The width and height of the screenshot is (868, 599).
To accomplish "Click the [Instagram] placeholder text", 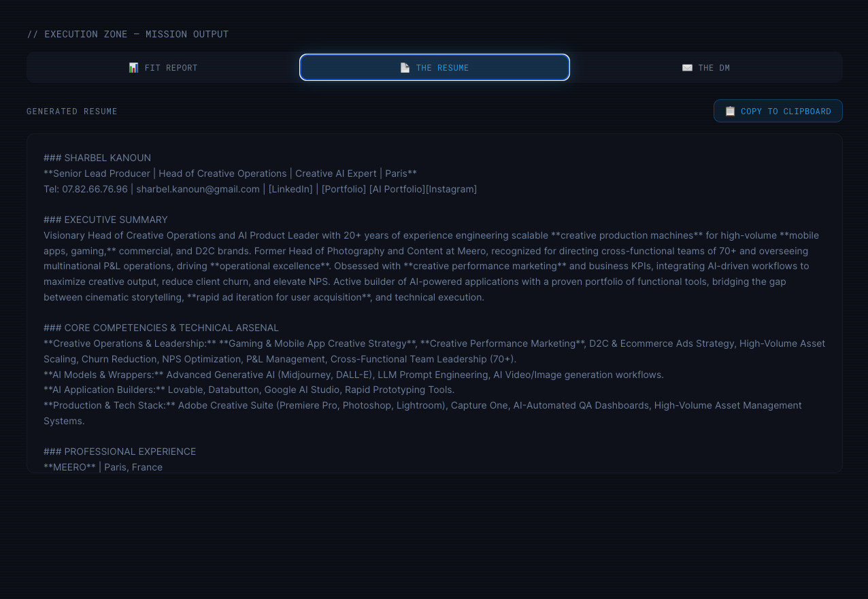I will [x=451, y=189].
